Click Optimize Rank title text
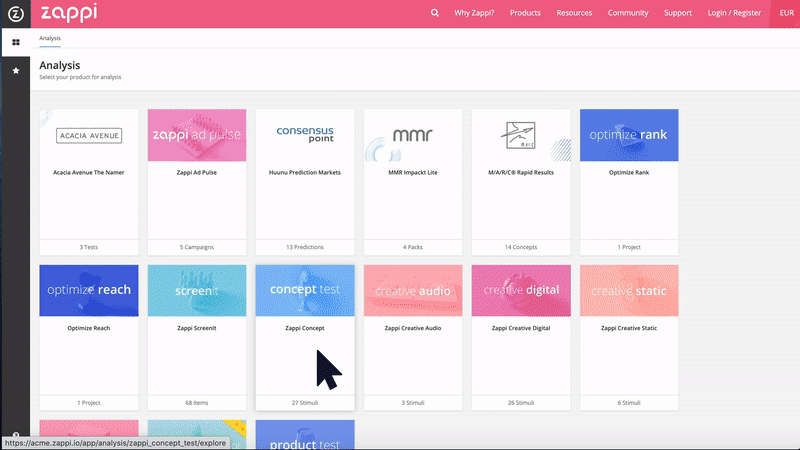The height and width of the screenshot is (450, 800). tap(629, 172)
